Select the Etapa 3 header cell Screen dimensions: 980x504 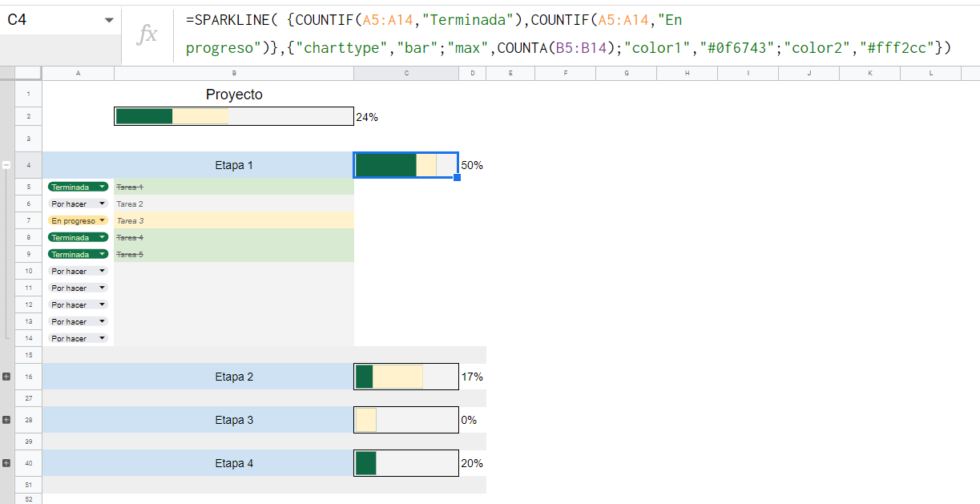[234, 420]
